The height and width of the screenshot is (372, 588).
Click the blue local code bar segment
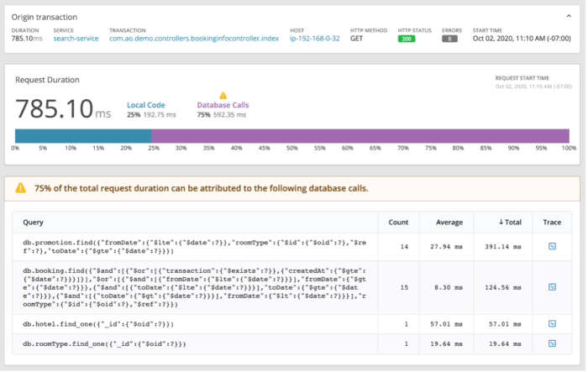[x=82, y=136]
